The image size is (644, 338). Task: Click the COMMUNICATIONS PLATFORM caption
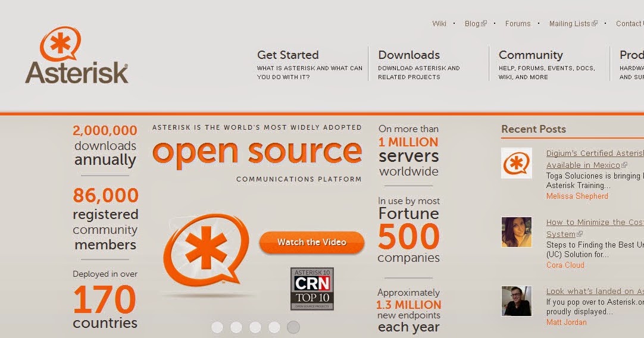click(x=299, y=179)
